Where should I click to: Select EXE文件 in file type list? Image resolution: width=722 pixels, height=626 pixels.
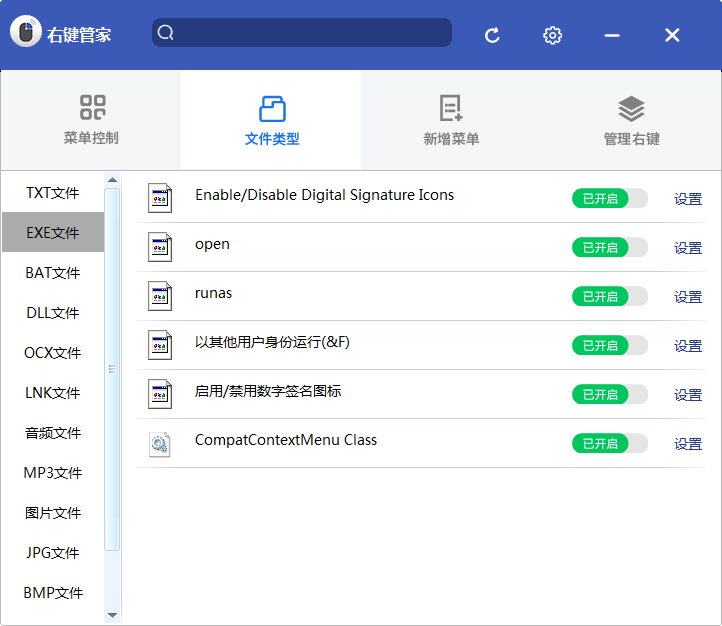pyautogui.click(x=53, y=232)
